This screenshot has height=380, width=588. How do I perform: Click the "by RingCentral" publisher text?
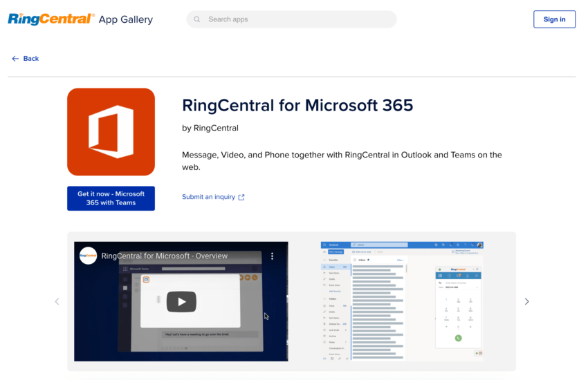coord(210,128)
